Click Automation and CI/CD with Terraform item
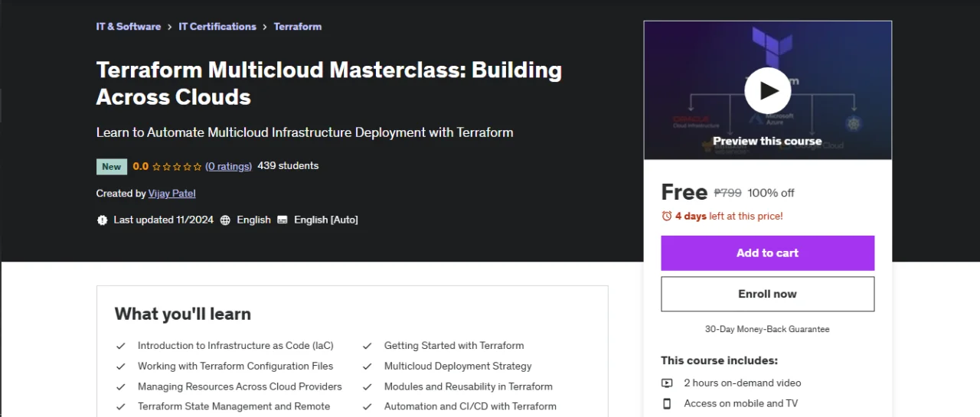The image size is (980, 417). 470,407
